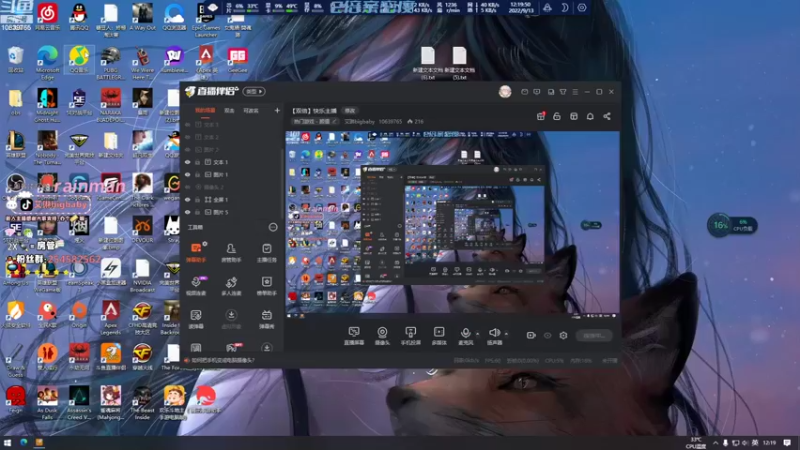
Task: Click the gift box icon with red badge
Action: coord(541,116)
